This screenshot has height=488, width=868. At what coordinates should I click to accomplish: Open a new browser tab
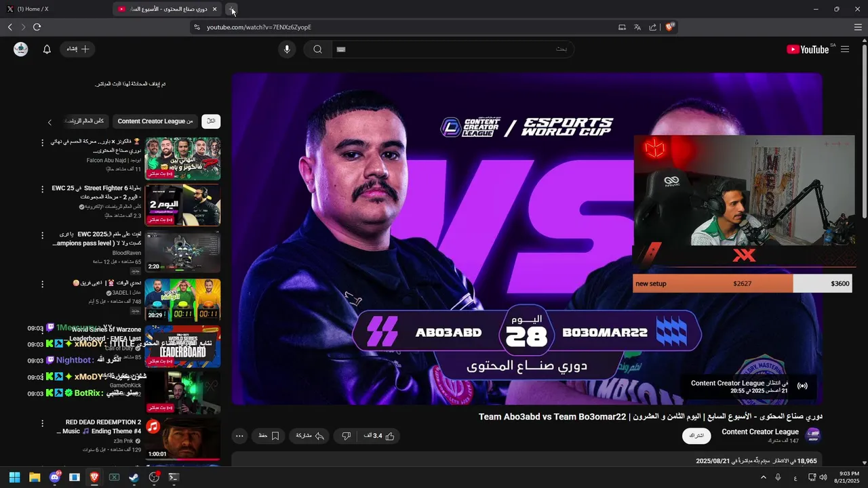point(232,9)
